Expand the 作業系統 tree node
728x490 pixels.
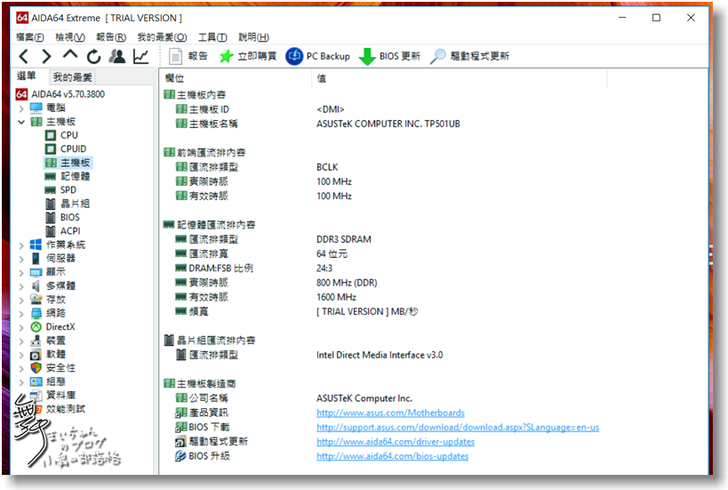click(x=21, y=245)
